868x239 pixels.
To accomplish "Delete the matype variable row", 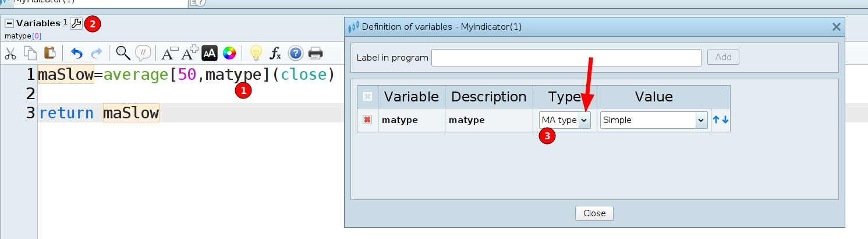I will [367, 120].
